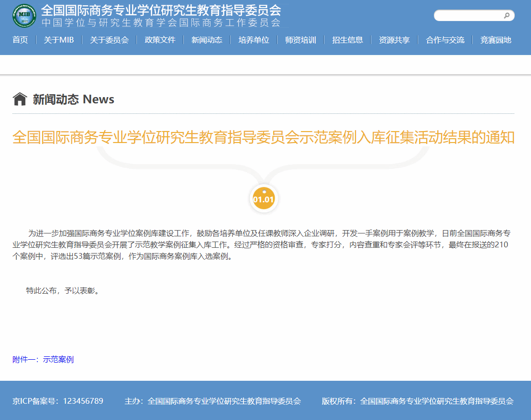Open the 示范案例 attachment link
531x420 pixels.
click(58, 360)
